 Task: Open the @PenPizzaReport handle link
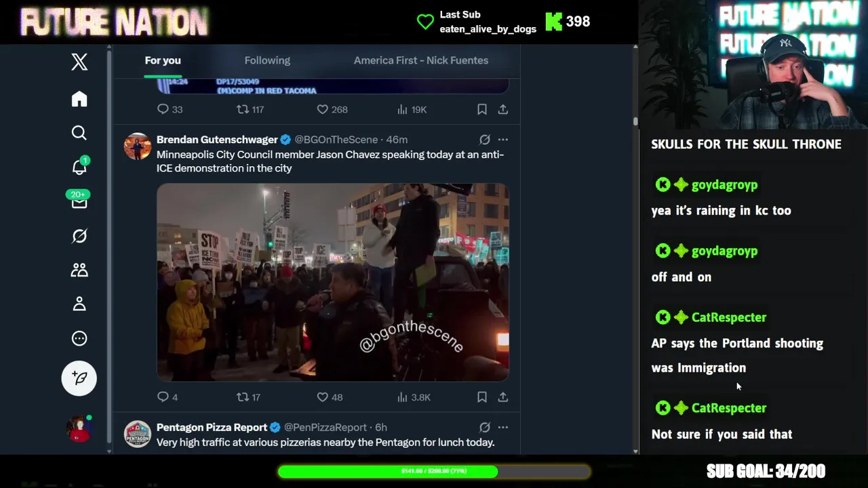(325, 427)
